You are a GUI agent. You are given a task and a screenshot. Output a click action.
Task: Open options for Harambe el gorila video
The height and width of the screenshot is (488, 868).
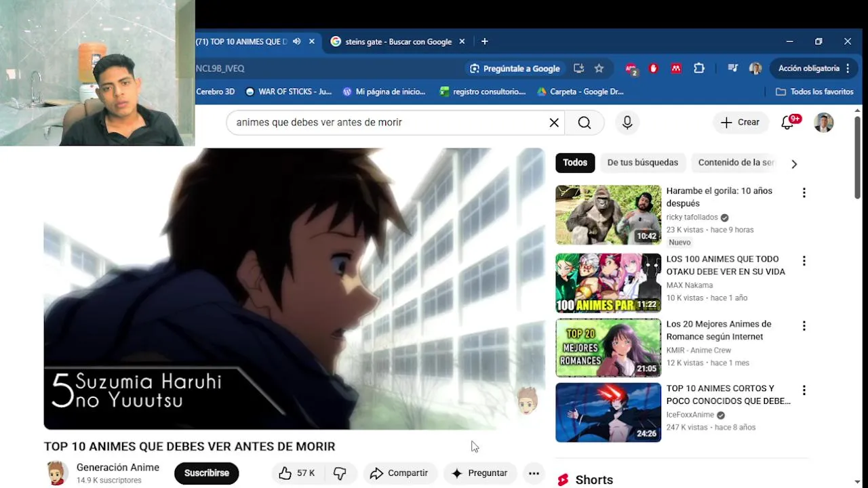point(804,193)
